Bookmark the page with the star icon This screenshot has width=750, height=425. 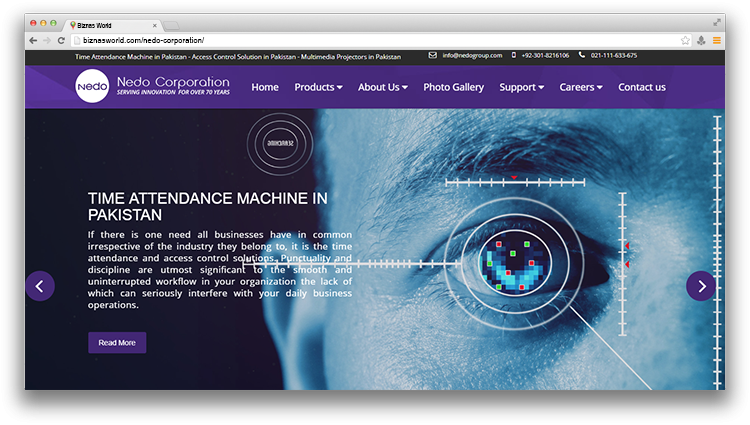[x=685, y=41]
